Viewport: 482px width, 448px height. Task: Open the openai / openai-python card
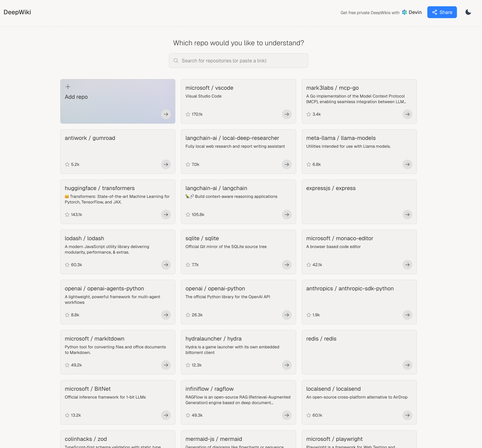[x=238, y=302]
